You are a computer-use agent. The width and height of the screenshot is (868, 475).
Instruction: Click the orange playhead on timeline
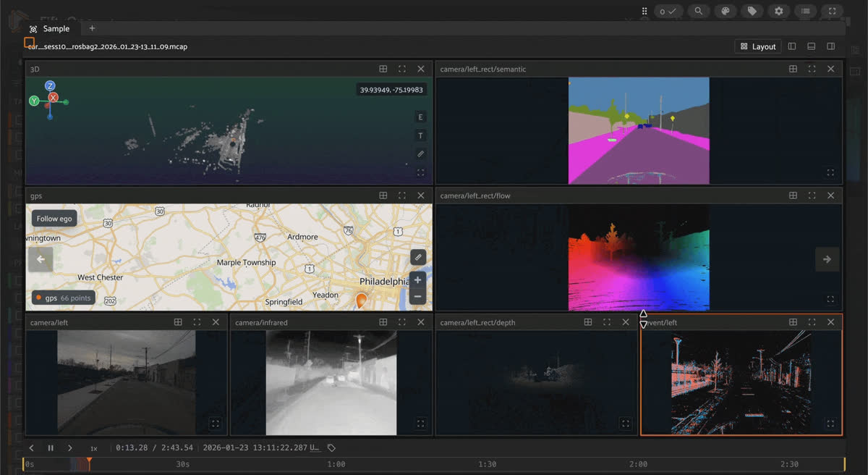[89, 461]
